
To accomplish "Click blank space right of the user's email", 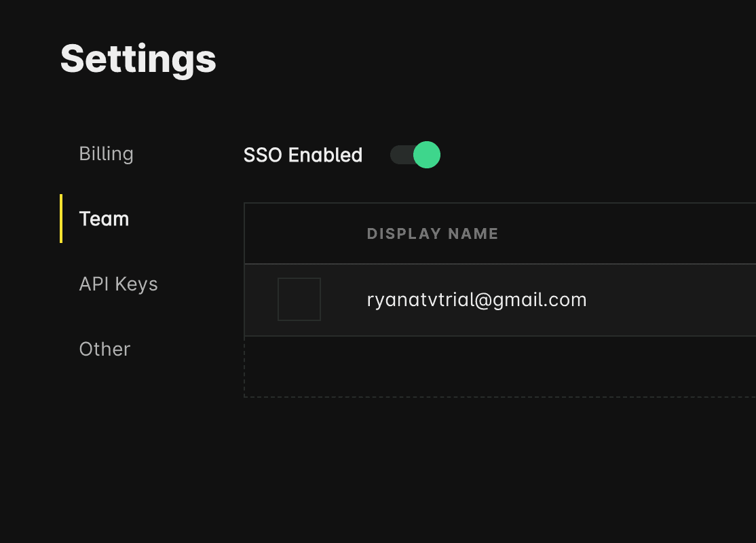I will click(672, 299).
